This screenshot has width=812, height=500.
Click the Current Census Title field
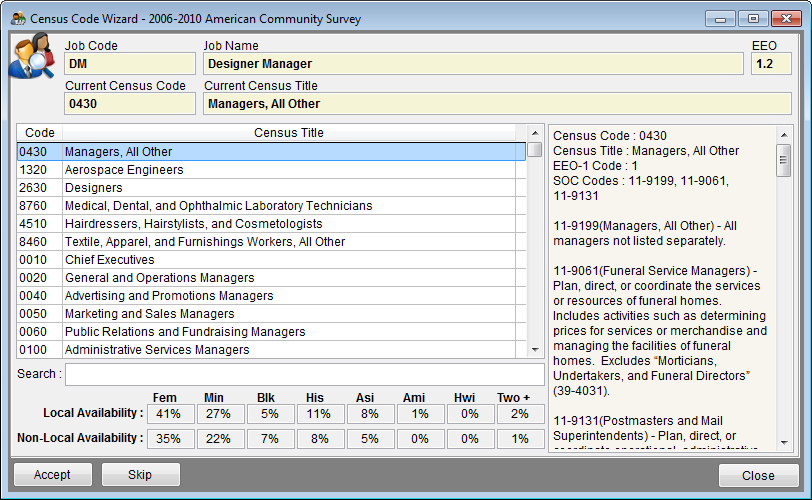pos(497,104)
